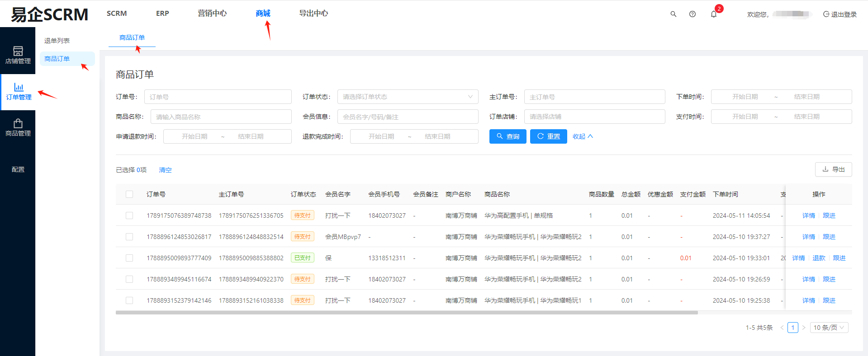The image size is (868, 356).
Task: Open the search icon in header
Action: tap(673, 14)
